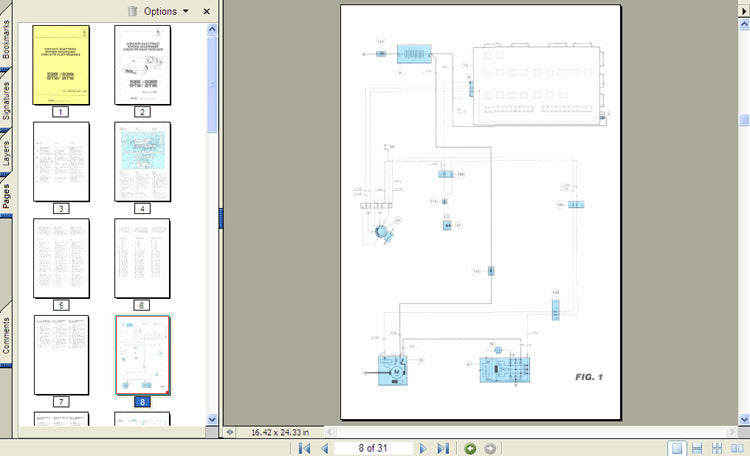Viewport: 750px width, 456px height.
Task: Click the trash icon beside Options
Action: pyautogui.click(x=132, y=11)
